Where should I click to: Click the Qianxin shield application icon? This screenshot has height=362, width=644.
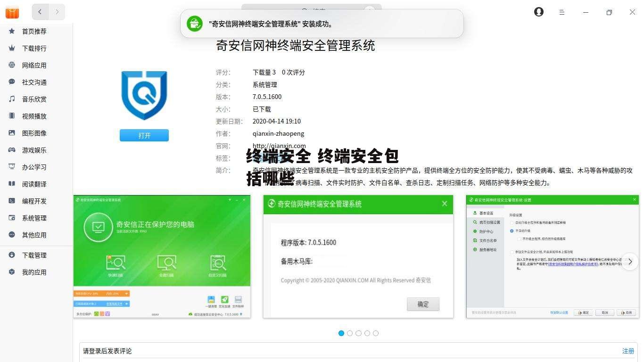pos(144,95)
